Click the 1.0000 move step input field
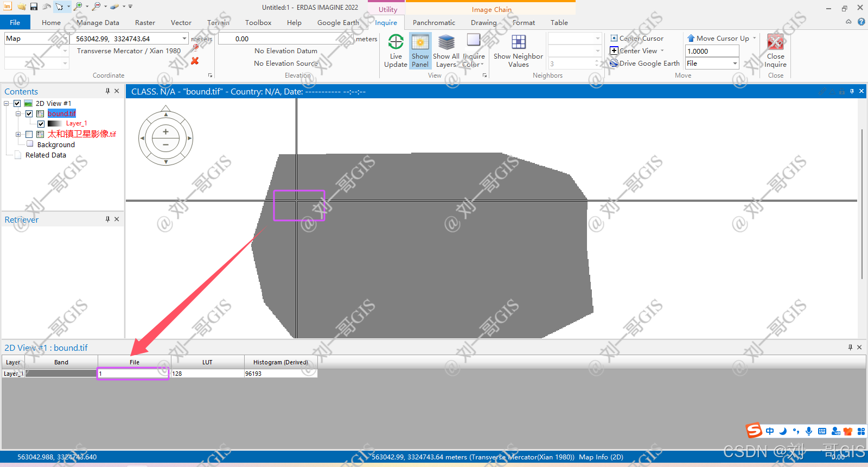The height and width of the screenshot is (467, 868). (x=712, y=51)
